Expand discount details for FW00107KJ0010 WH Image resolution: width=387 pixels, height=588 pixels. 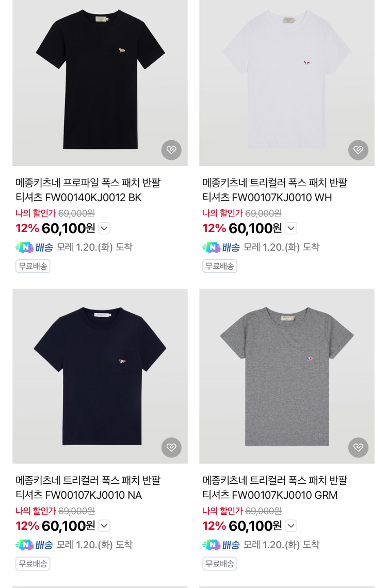(291, 228)
